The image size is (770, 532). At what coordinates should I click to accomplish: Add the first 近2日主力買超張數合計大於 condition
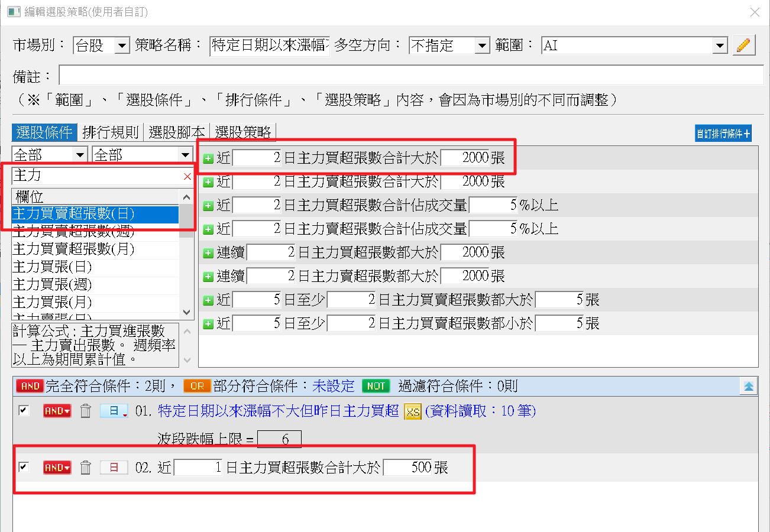coord(208,158)
